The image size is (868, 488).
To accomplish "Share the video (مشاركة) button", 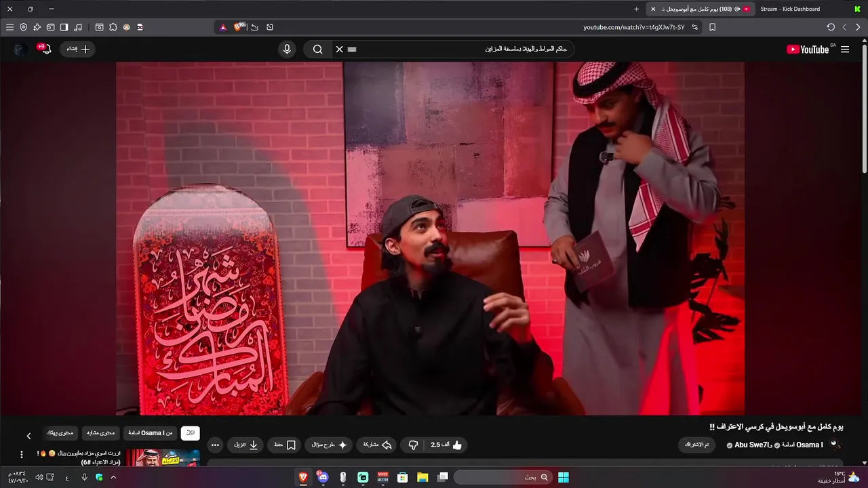I will click(x=377, y=445).
